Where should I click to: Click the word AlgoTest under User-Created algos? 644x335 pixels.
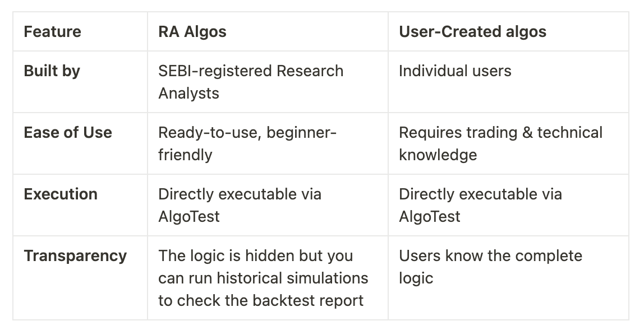point(430,216)
